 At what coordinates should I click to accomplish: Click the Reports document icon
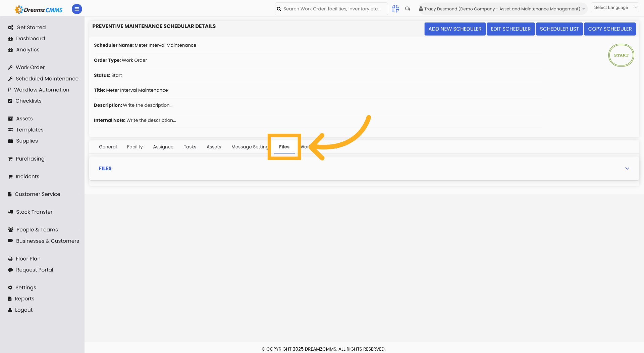point(10,299)
